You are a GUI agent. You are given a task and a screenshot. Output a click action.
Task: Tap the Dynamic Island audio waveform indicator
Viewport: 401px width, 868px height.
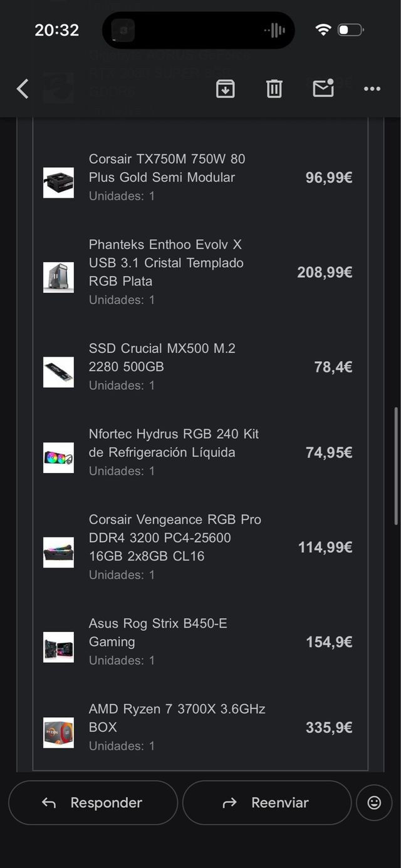[274, 30]
